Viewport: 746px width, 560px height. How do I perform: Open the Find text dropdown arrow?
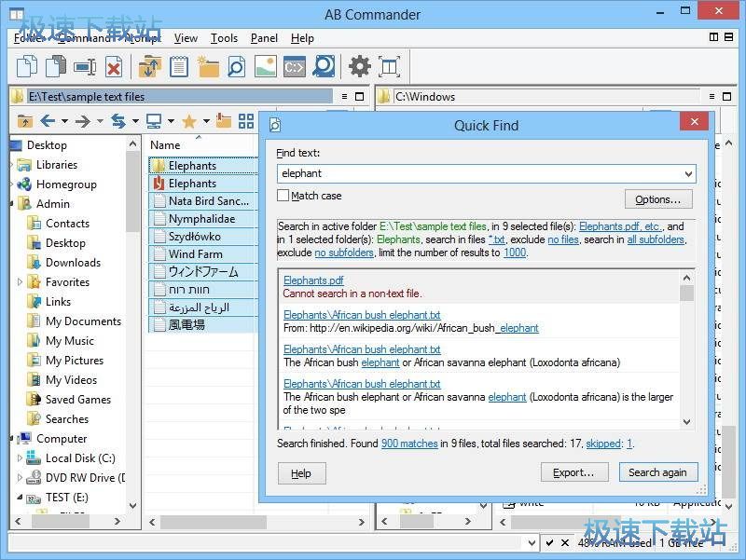pyautogui.click(x=688, y=173)
